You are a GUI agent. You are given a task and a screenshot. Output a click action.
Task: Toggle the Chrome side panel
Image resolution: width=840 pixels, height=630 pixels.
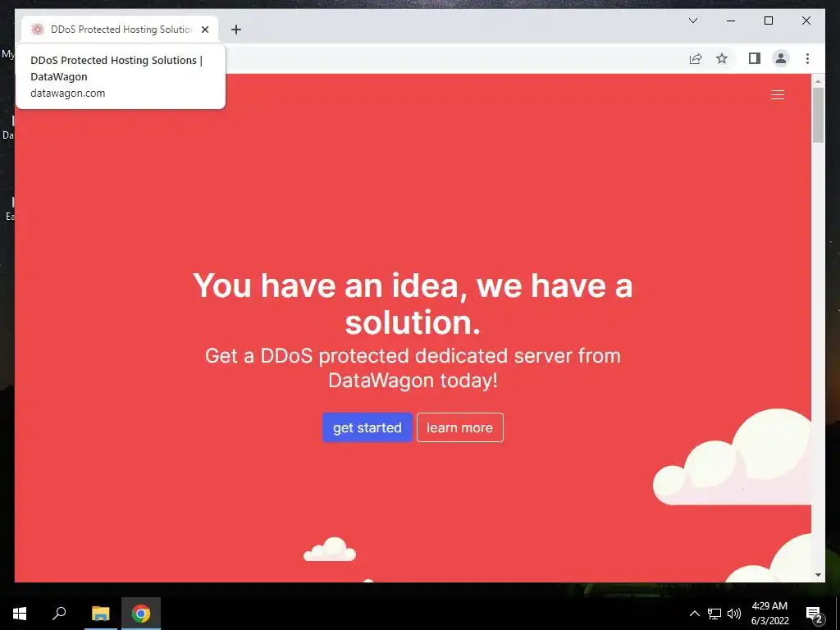[x=755, y=58]
